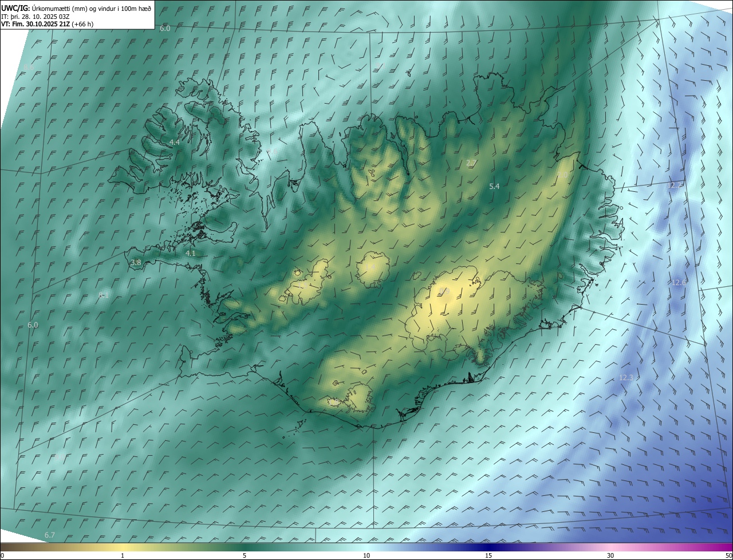Click the '5' tick on the color scale
This screenshot has height=560, width=733.
click(245, 555)
